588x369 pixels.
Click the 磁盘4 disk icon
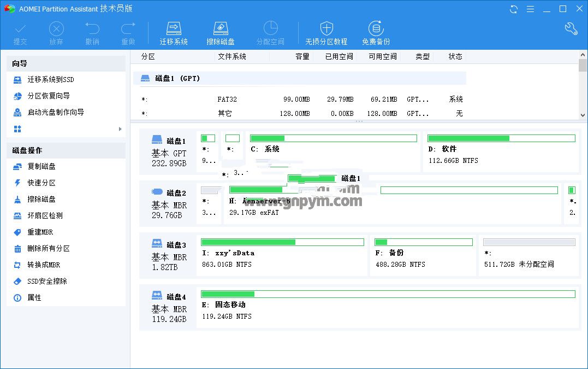[x=157, y=295]
